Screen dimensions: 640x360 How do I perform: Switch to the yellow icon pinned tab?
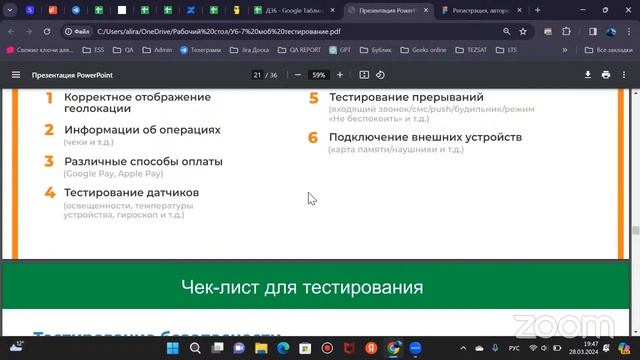click(x=236, y=10)
